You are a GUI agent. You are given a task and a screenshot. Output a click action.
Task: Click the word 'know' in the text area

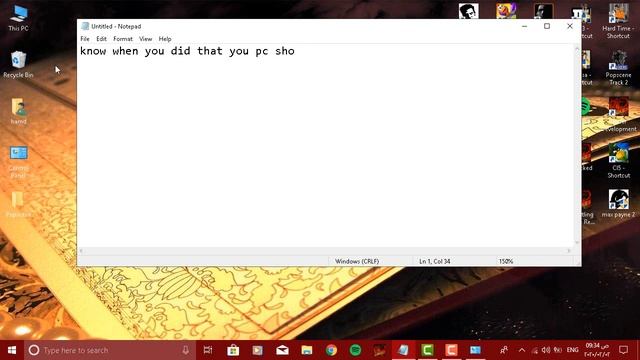point(93,51)
